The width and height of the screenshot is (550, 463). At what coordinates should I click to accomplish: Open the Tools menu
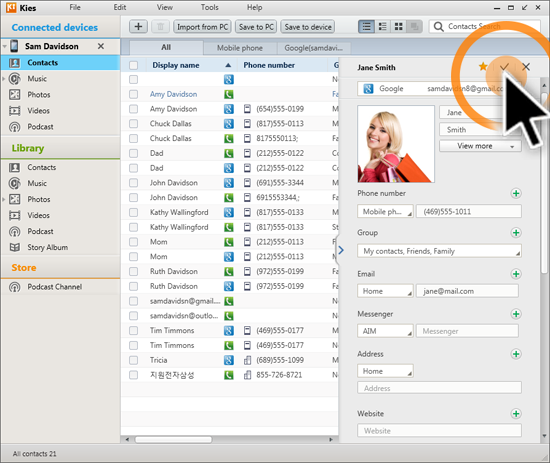[209, 7]
